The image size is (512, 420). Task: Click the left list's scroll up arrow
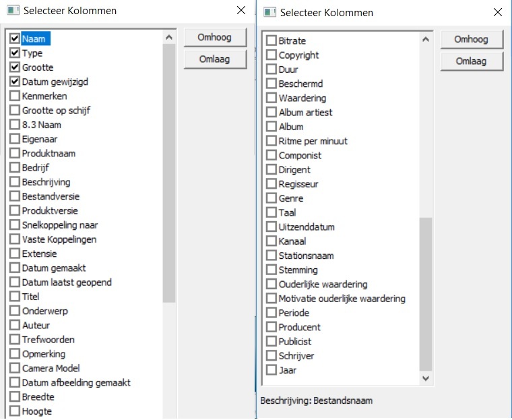(169, 37)
